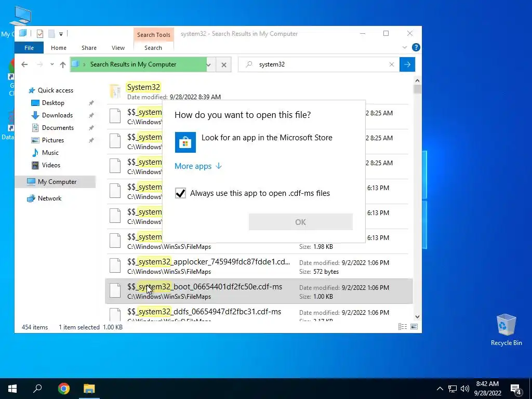Open taskbar search magnifier
Viewport: 532px width, 399px height.
pyautogui.click(x=37, y=389)
